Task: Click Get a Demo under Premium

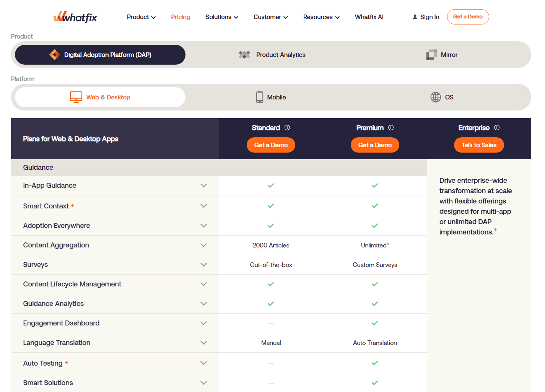Action: 375,145
